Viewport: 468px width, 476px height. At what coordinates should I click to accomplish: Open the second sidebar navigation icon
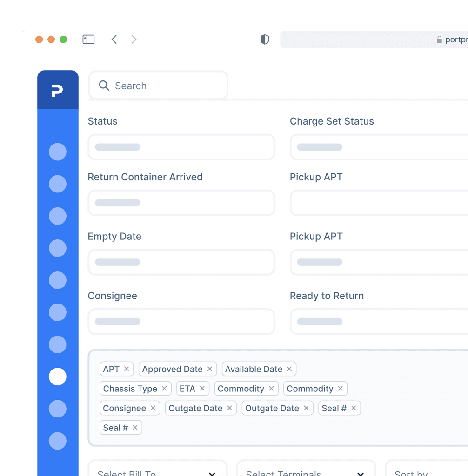pos(57,184)
